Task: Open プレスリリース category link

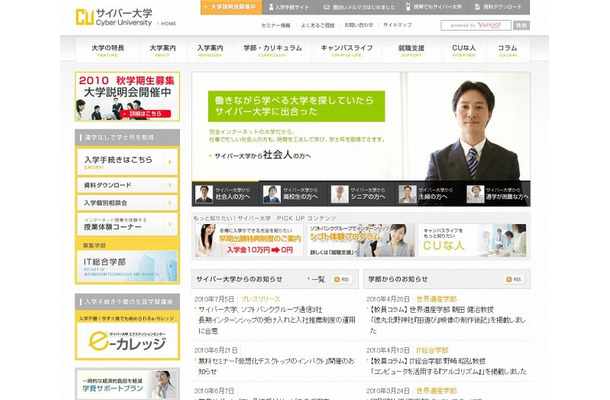Action: tap(261, 299)
